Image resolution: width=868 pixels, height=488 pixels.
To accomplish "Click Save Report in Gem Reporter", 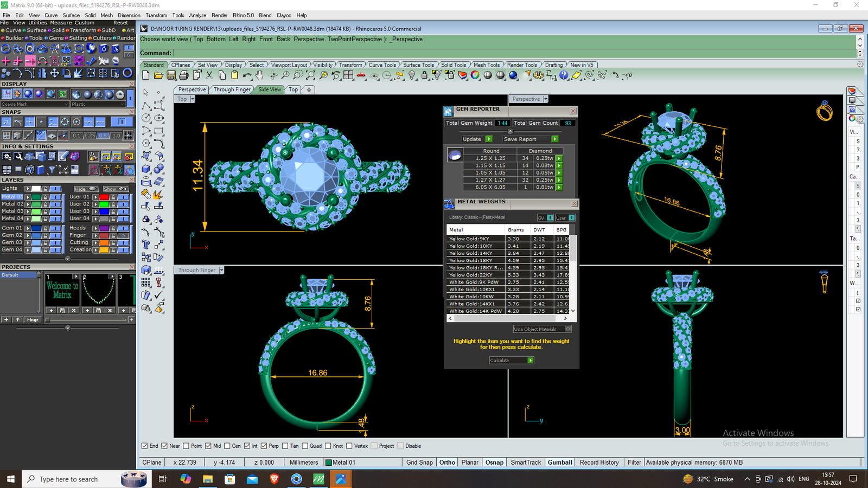I will [x=530, y=139].
